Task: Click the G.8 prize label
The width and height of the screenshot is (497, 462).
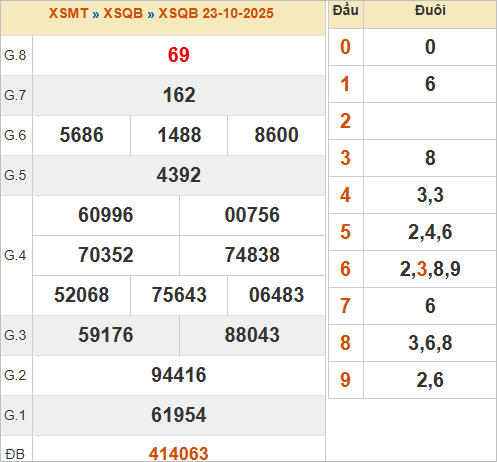Action: point(15,55)
